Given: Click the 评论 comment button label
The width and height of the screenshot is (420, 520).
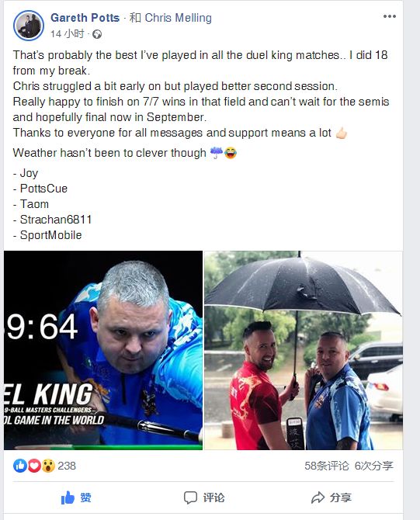Looking at the screenshot, I should point(213,497).
